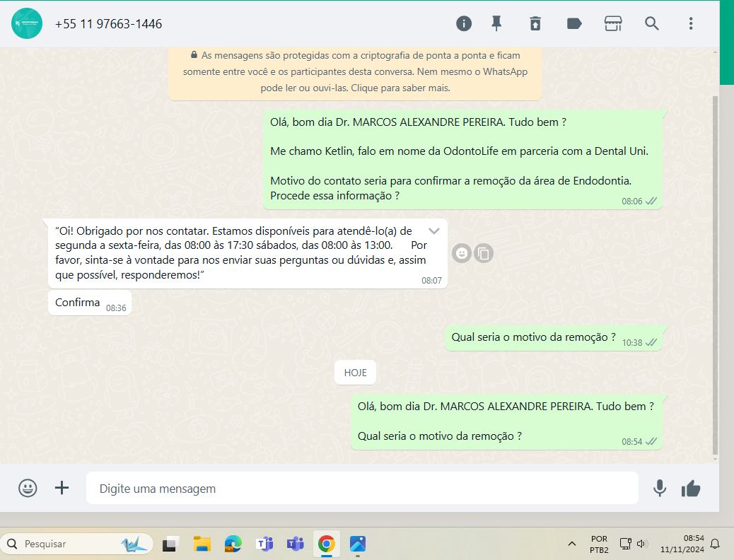Pin this conversation with the pushpin icon

pos(496,23)
